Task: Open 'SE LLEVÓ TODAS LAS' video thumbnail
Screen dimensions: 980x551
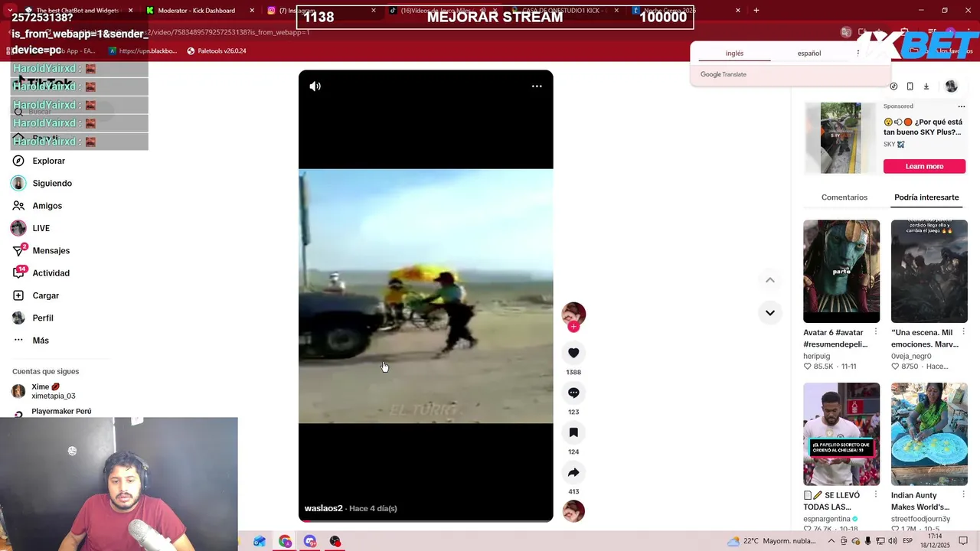Action: pos(841,434)
